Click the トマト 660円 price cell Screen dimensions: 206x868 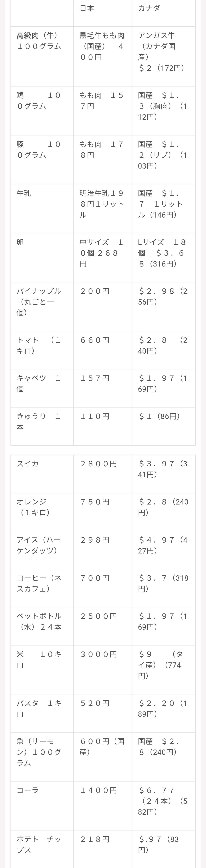click(103, 350)
